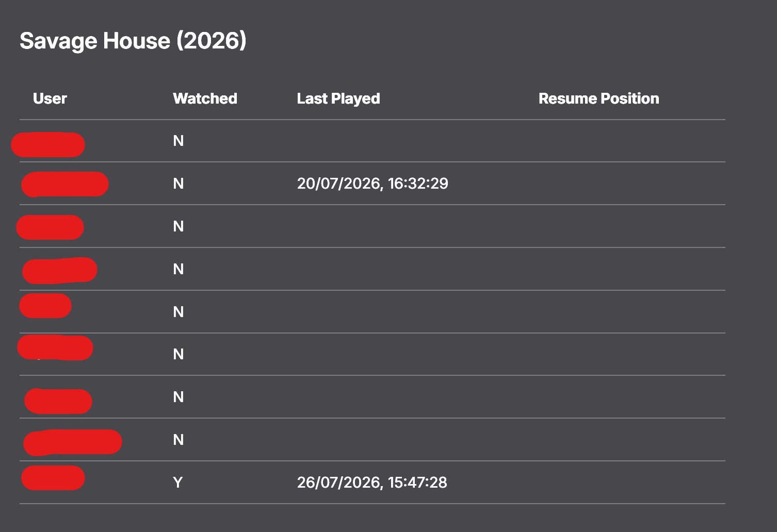Select the first redacted user name
The image size is (777, 532).
point(48,144)
